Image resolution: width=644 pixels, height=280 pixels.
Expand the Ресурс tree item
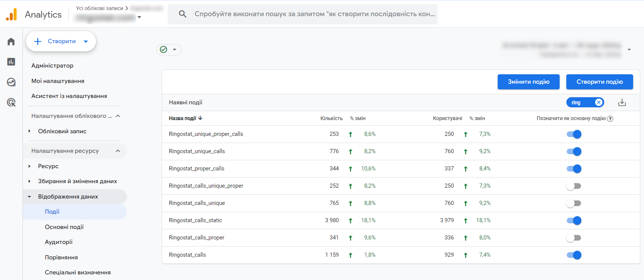(x=29, y=166)
